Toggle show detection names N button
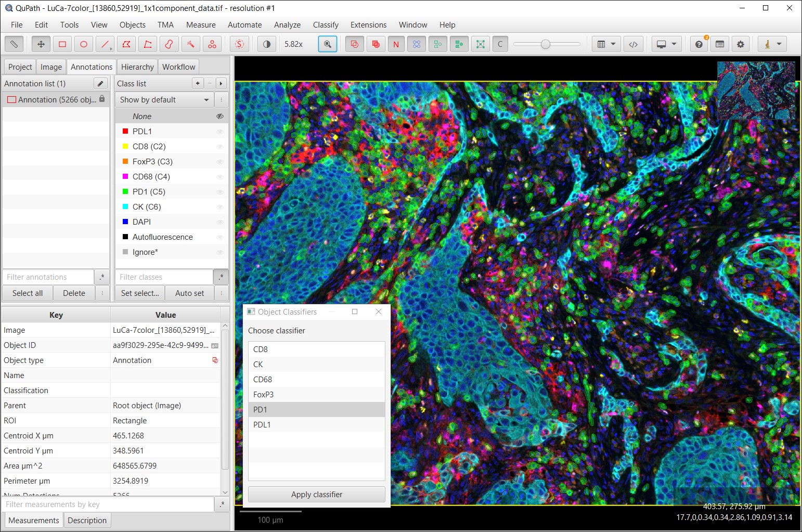Image resolution: width=802 pixels, height=532 pixels. click(396, 44)
